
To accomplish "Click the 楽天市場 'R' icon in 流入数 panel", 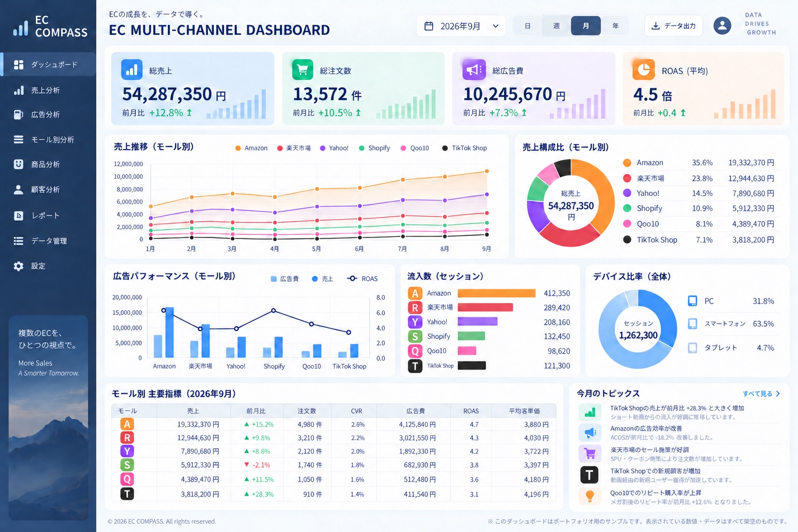I will click(415, 308).
